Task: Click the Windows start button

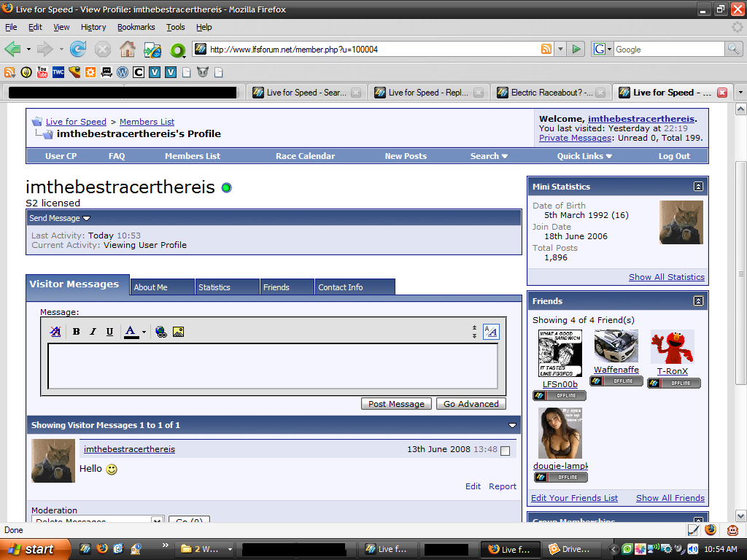Action: tap(34, 549)
